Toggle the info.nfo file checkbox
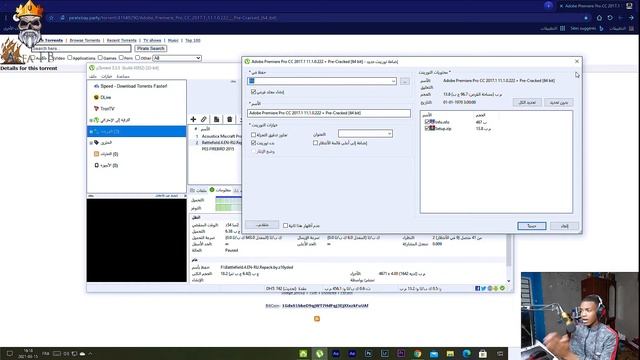This screenshot has height=360, width=640. (427, 122)
